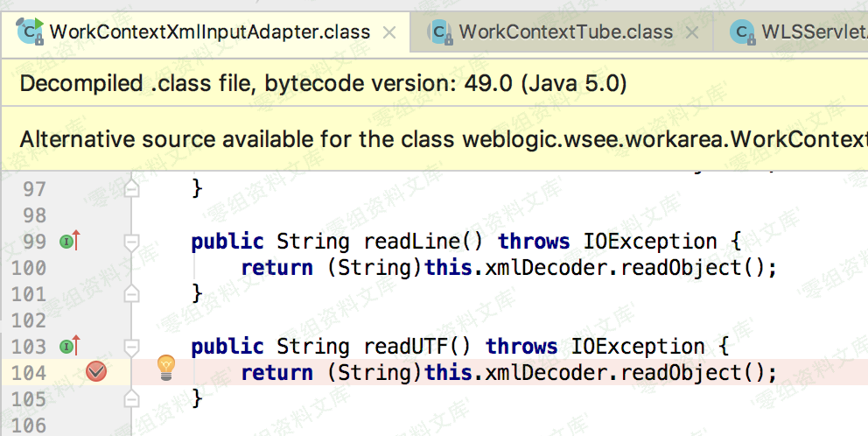
Task: Click the fold end marker on line 101
Action: (x=132, y=293)
